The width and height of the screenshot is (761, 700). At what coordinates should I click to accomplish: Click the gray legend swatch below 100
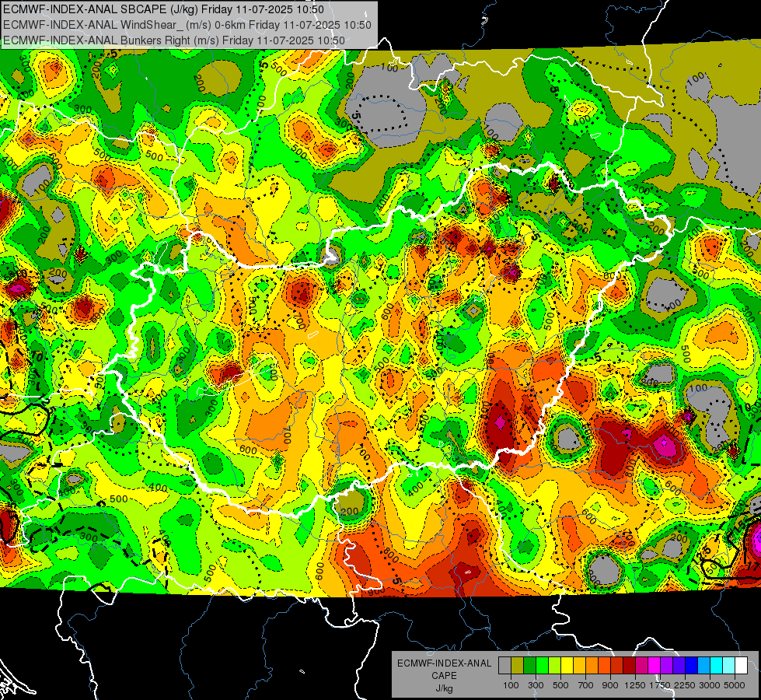coord(504,665)
